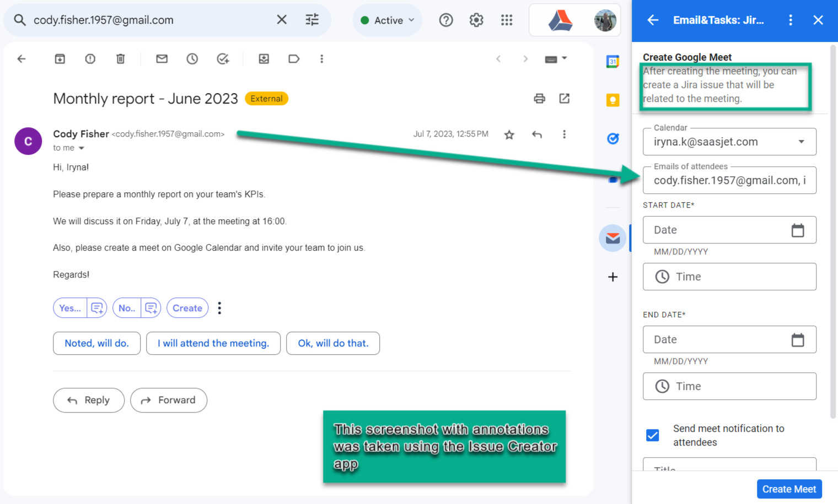Viewport: 838px width, 504px height.
Task: Open the Start Date calendar picker
Action: [x=798, y=230]
